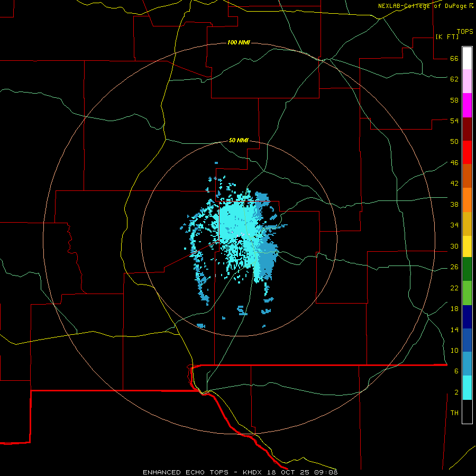Click the dark red legend swatch near 50
Image resolution: width=476 pixels, height=476 pixels.
467,129
